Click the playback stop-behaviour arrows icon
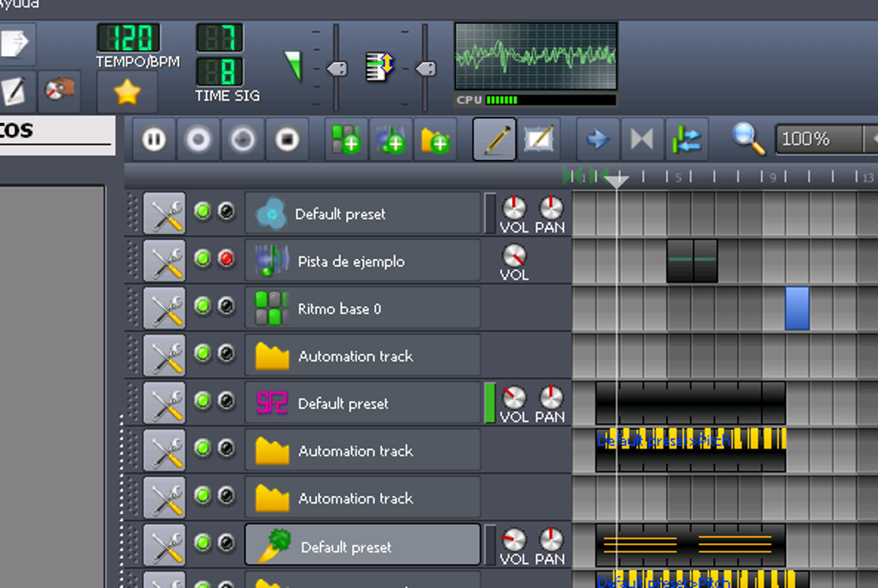The height and width of the screenshot is (588, 878). 687,139
